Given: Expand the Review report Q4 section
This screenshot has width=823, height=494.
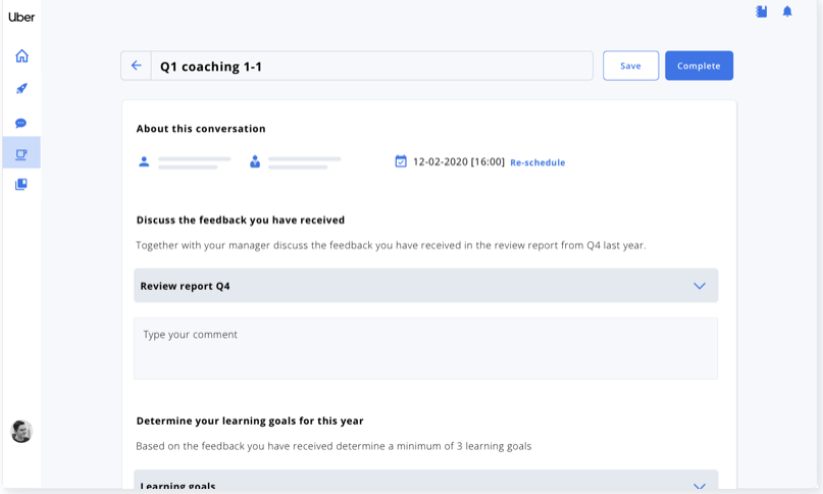Looking at the screenshot, I should pyautogui.click(x=699, y=286).
